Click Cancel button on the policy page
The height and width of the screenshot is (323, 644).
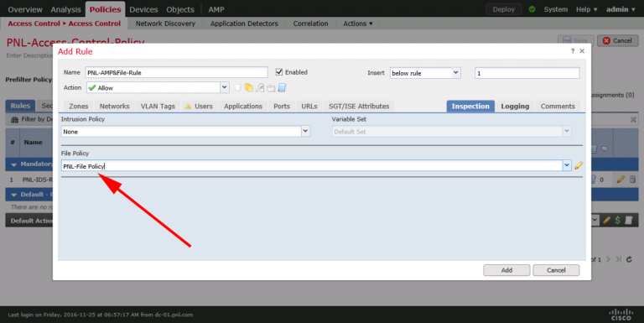pos(617,40)
